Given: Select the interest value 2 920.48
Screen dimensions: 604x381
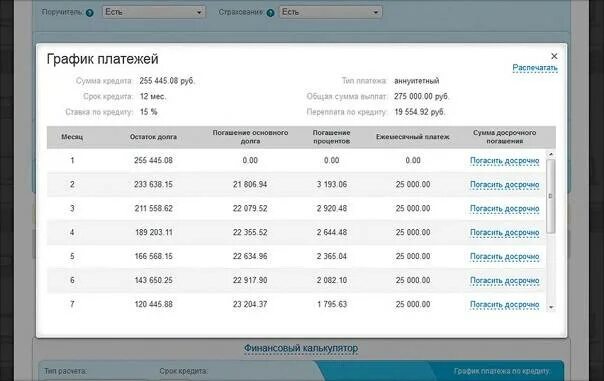Looking at the screenshot, I should [x=332, y=208].
